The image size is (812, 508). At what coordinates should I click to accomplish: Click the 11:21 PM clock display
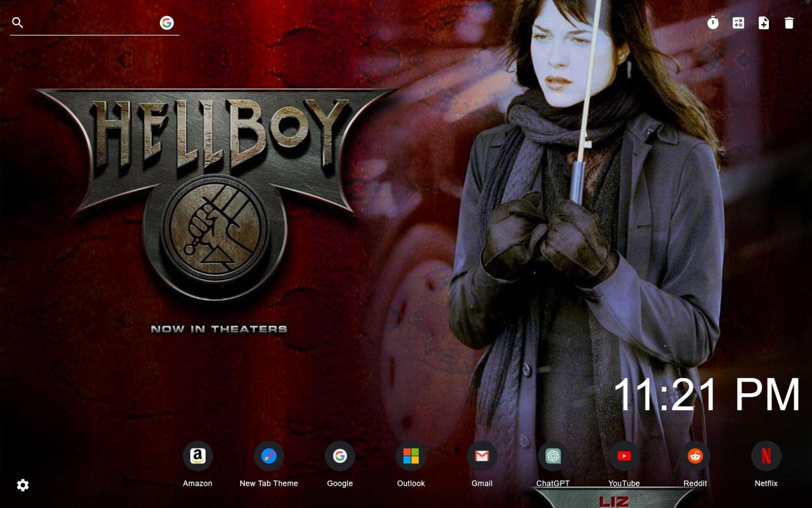(707, 395)
